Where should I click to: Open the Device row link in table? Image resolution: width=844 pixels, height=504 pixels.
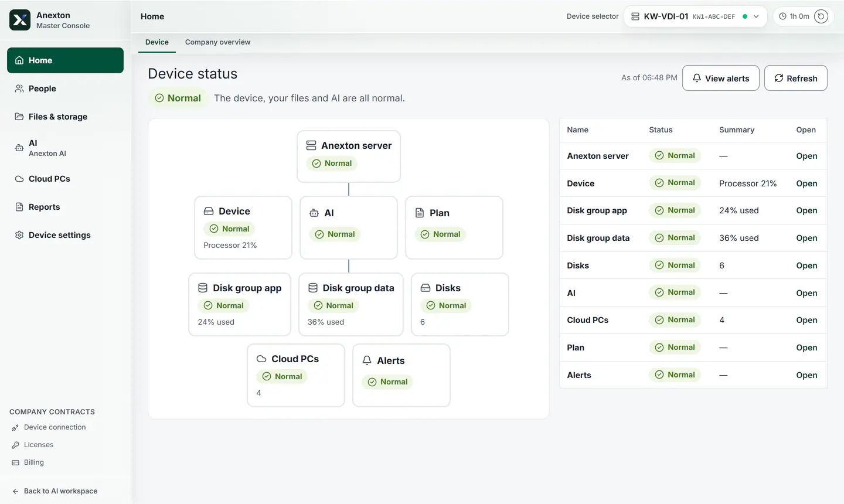coord(806,183)
